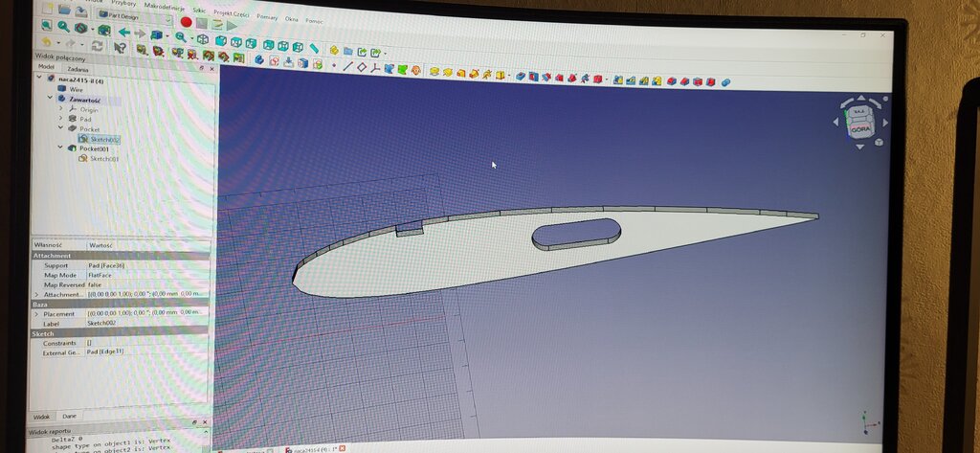Expand the Pad tree item
This screenshot has width=980, height=453.
click(59, 119)
